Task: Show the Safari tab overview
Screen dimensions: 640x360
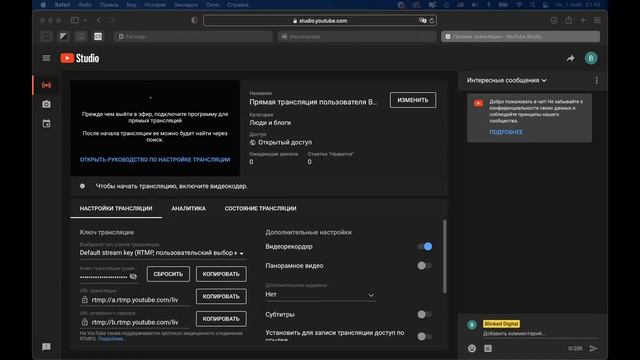Action: coord(598,20)
